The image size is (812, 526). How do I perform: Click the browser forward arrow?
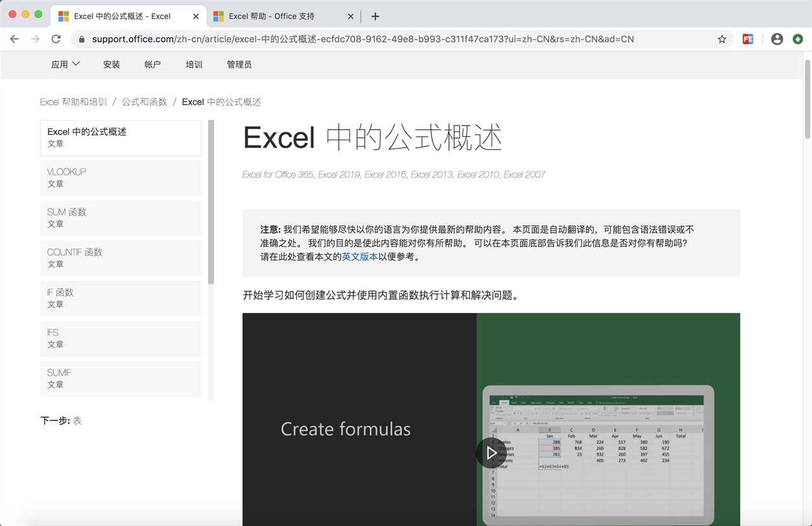35,39
